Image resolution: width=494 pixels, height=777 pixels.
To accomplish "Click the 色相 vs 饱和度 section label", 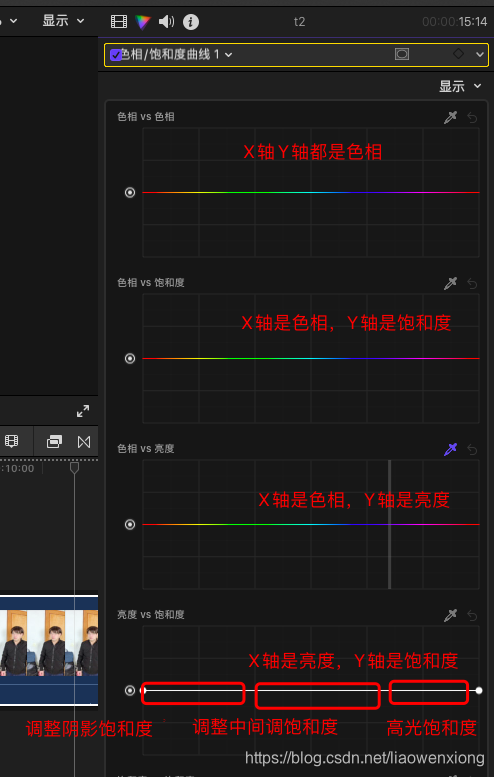I will tap(151, 282).
